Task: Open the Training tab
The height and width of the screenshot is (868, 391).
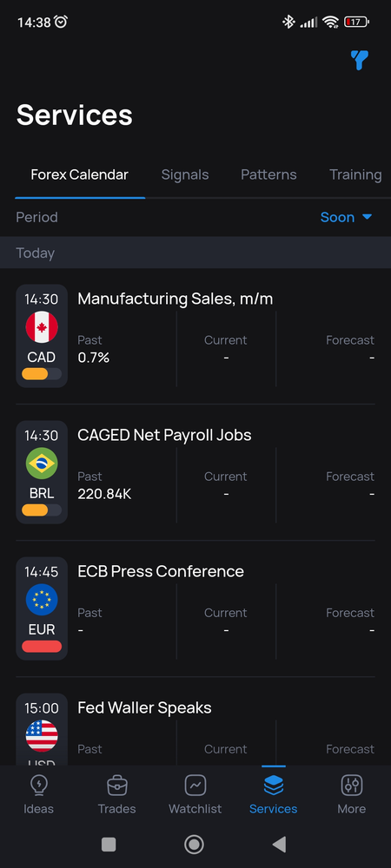Action: (x=355, y=175)
